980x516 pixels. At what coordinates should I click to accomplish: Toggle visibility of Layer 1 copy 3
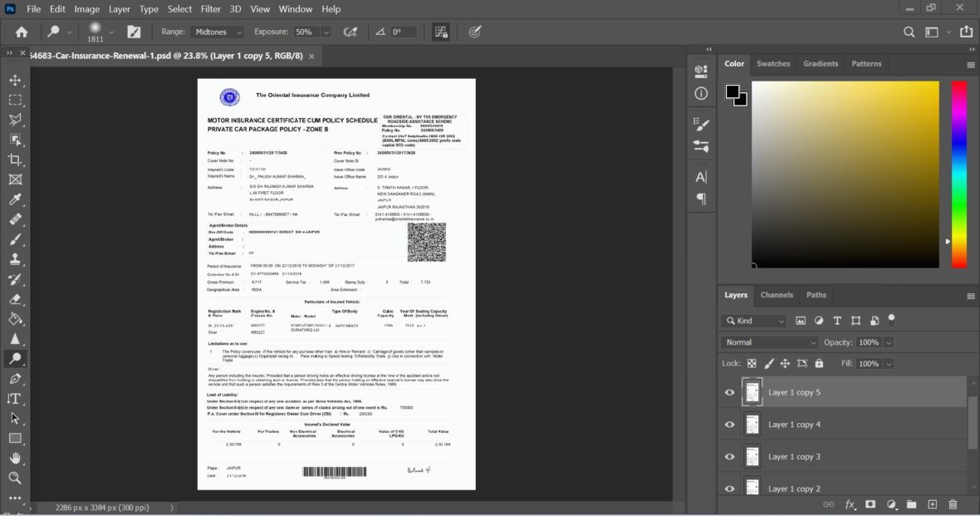tap(729, 456)
